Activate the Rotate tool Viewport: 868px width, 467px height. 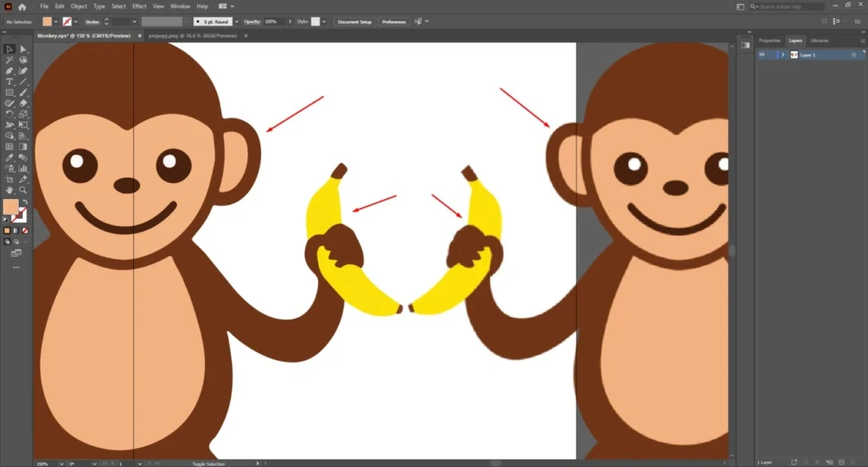tap(9, 114)
